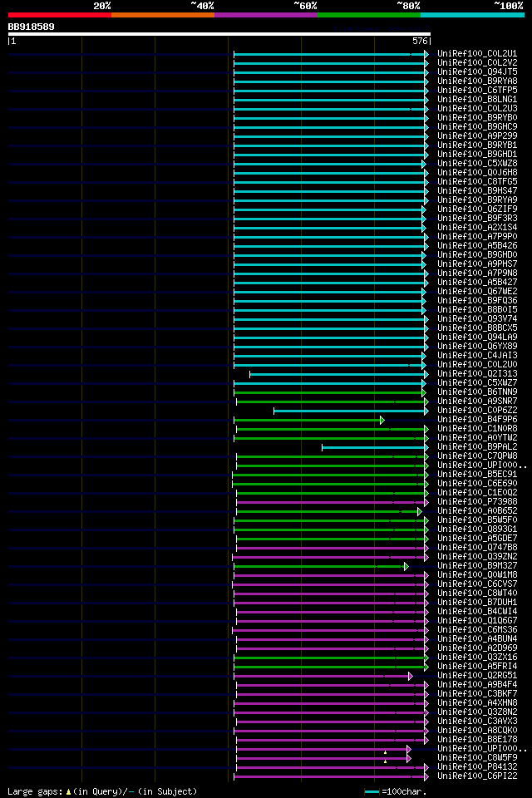532x798 pixels.
Task: Click the green alignment bar for UniRef100_B4F9P6
Action: [309, 421]
